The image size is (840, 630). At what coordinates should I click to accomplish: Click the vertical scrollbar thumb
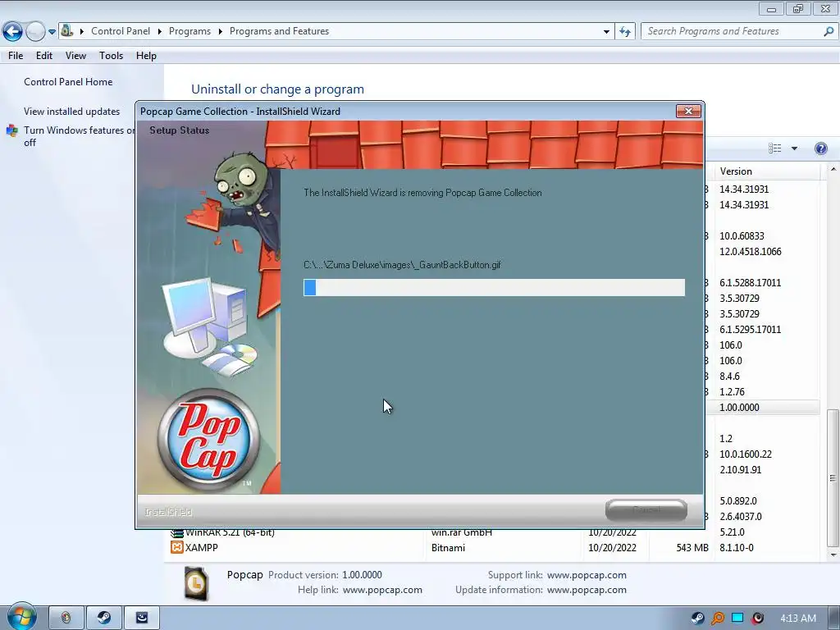coord(833,478)
